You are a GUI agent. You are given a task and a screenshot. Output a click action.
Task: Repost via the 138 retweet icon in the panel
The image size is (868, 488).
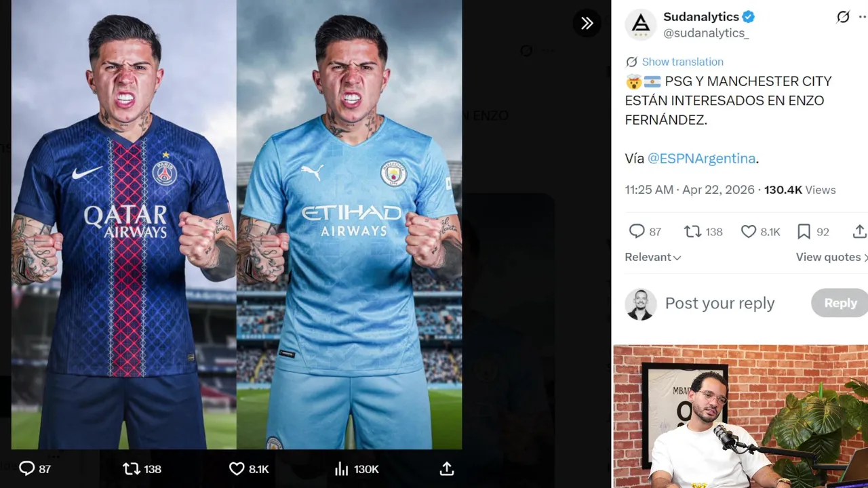[692, 232]
